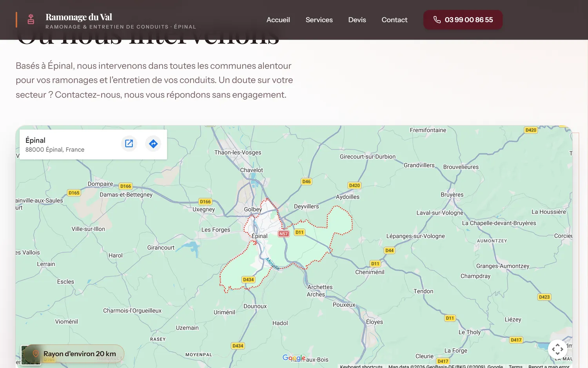Click the Brouvelieures label
Screen dimensions: 588x368
pos(461,167)
